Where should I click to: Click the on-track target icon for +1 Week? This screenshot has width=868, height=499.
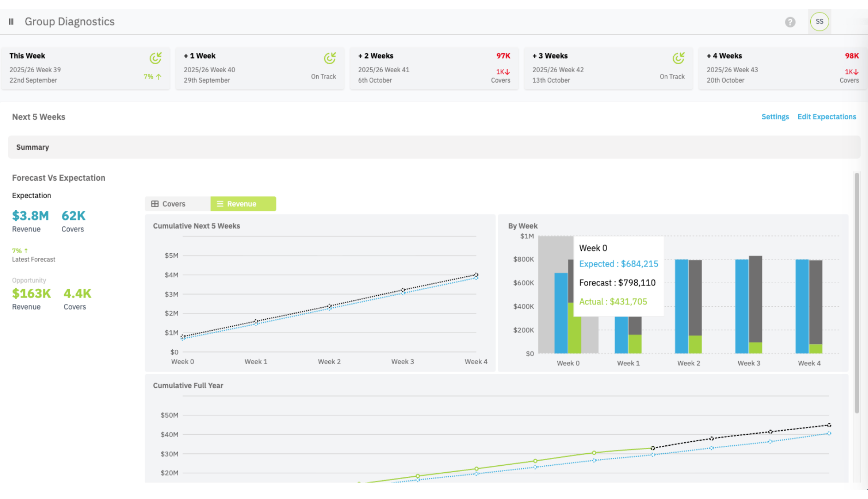point(330,58)
